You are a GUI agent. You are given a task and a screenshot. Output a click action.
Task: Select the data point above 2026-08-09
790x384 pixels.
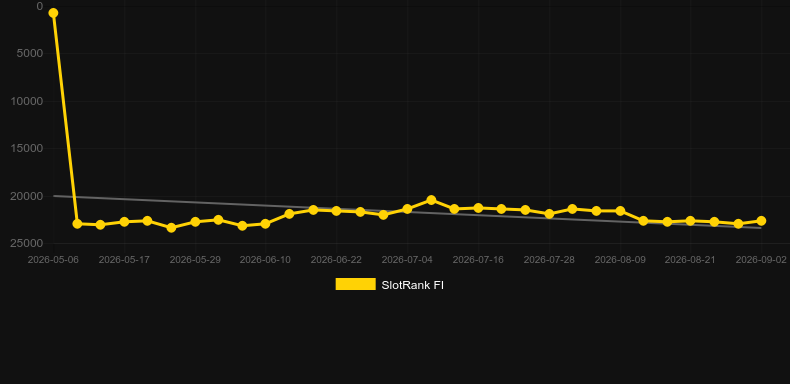620,211
